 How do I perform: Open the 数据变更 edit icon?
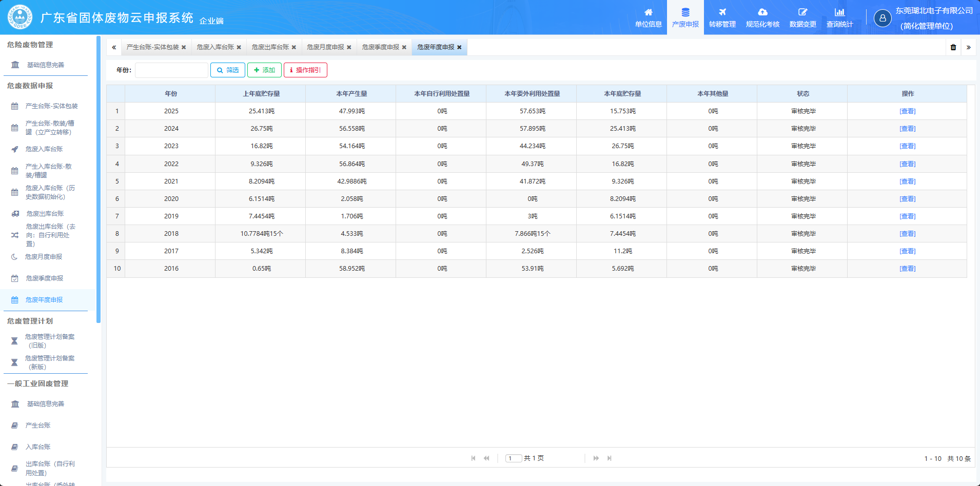click(x=803, y=12)
